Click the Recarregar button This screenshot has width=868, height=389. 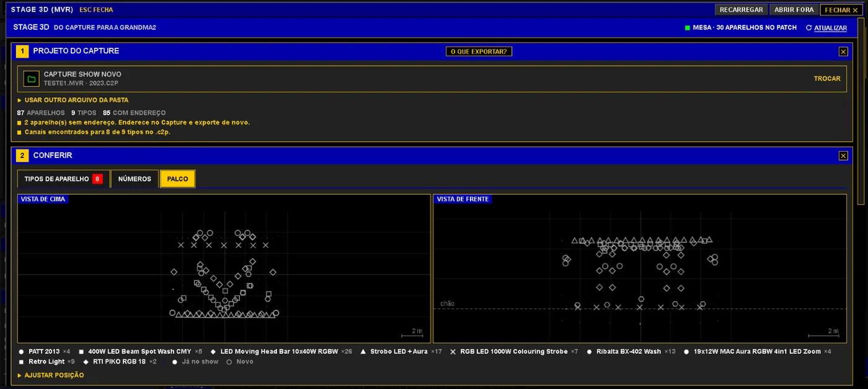[x=742, y=10]
